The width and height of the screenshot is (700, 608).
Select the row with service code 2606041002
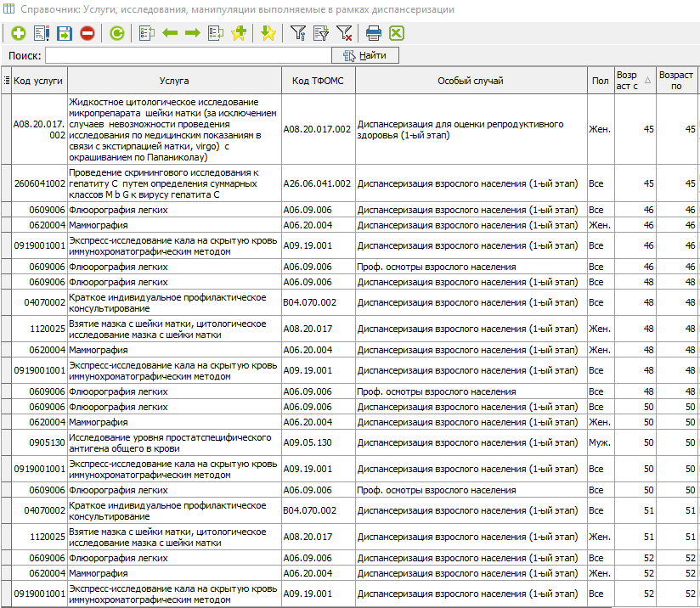(39, 183)
